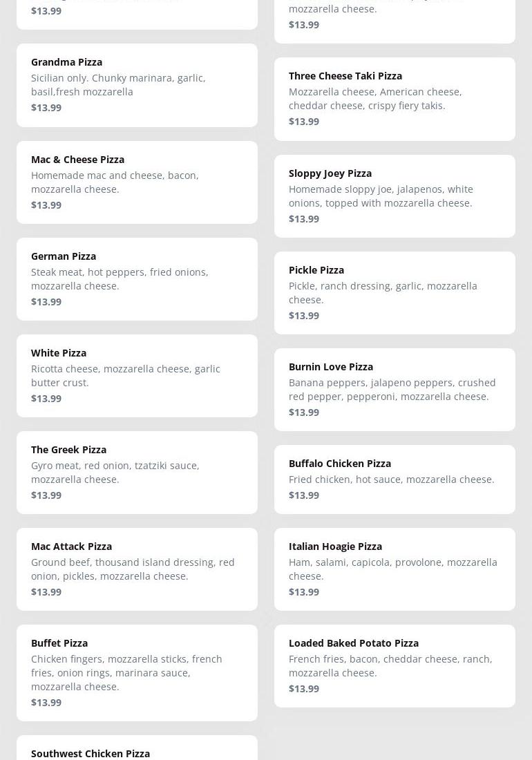The height and width of the screenshot is (760, 532).
Task: Open the Southwest Chicken Pizza item
Action: 137,750
